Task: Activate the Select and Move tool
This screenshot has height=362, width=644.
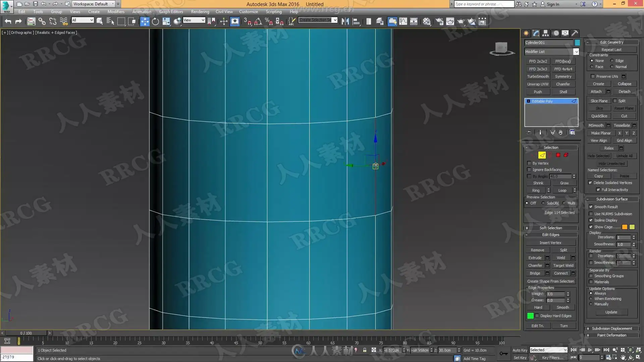Action: click(145, 22)
